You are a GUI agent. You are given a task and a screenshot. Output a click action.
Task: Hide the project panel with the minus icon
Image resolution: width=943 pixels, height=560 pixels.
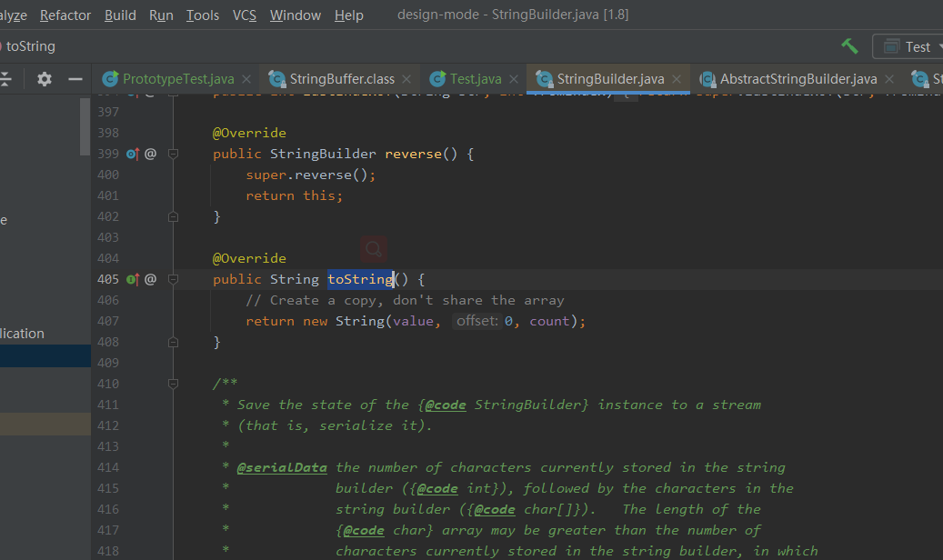(x=75, y=79)
